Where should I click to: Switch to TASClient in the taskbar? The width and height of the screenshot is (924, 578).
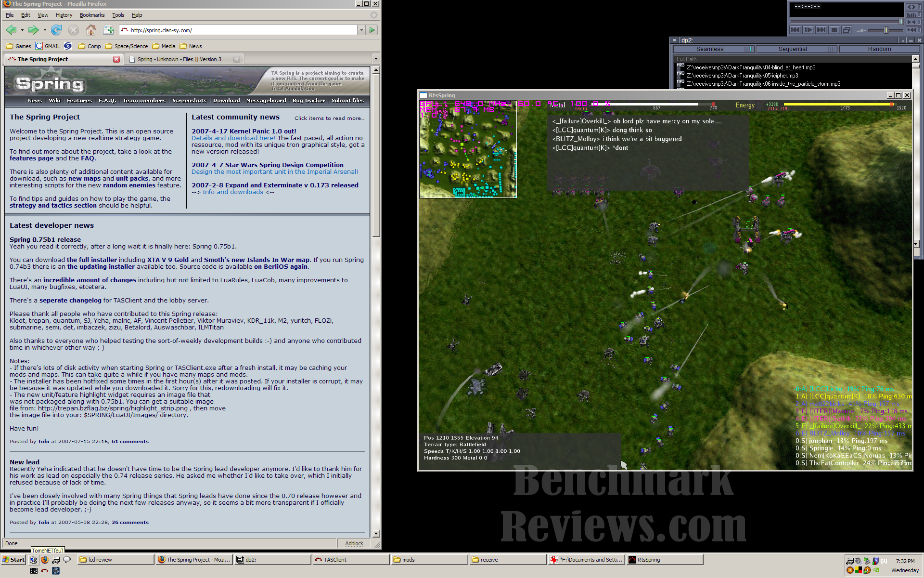coord(350,560)
